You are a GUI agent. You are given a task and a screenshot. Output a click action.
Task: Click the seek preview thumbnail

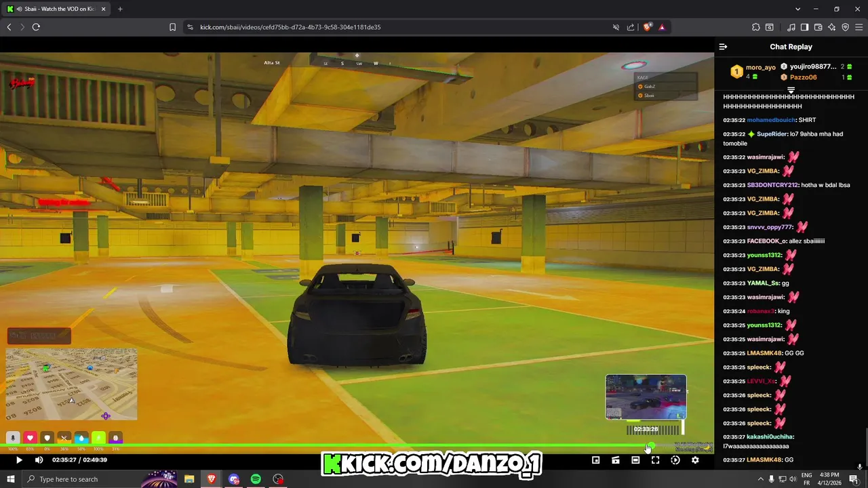646,397
